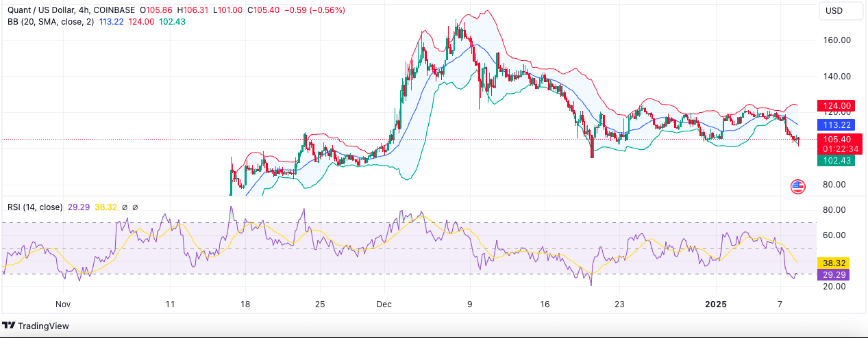Screen dimensions: 868x338
Task: Click the red 124.00 upper band price tag
Action: click(x=836, y=106)
